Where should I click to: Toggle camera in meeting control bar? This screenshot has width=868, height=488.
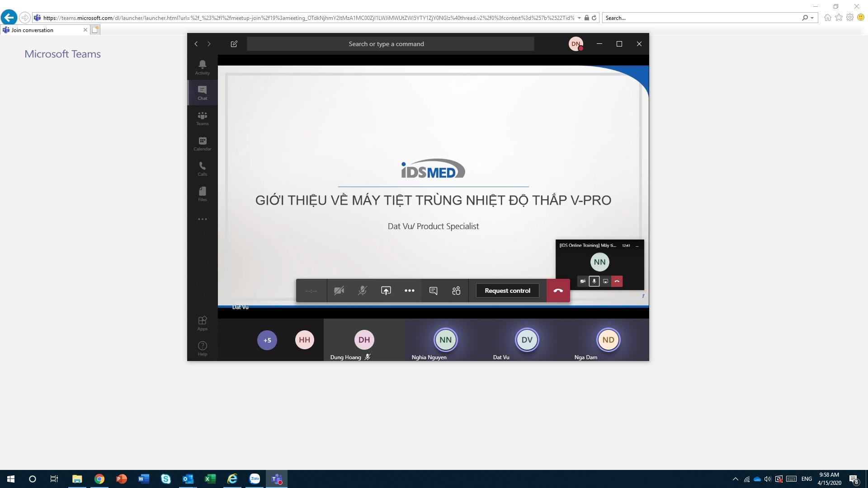tap(339, 291)
